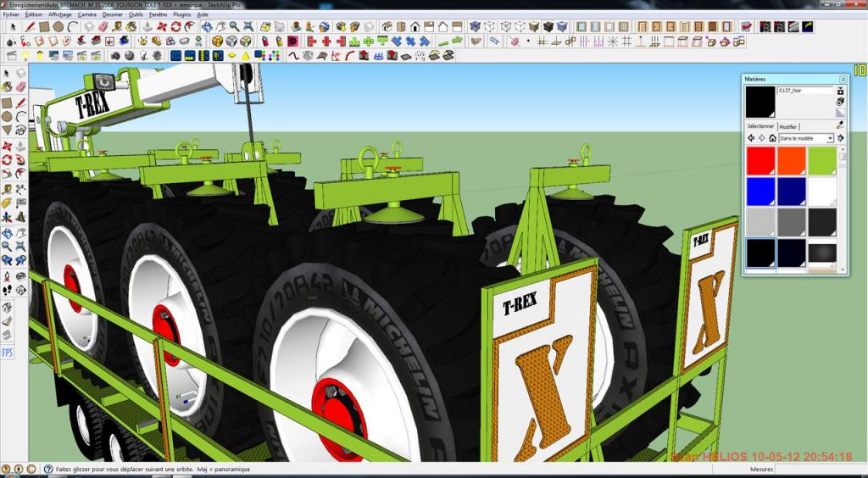The width and height of the screenshot is (868, 478).
Task: Open the Dans le modèle dropdown
Action: click(806, 138)
